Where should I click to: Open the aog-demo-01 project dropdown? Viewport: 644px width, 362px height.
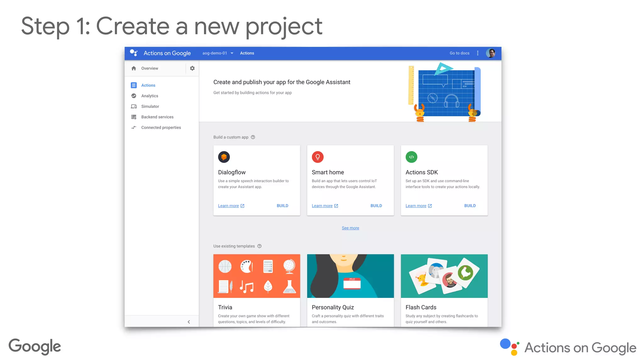coord(218,53)
